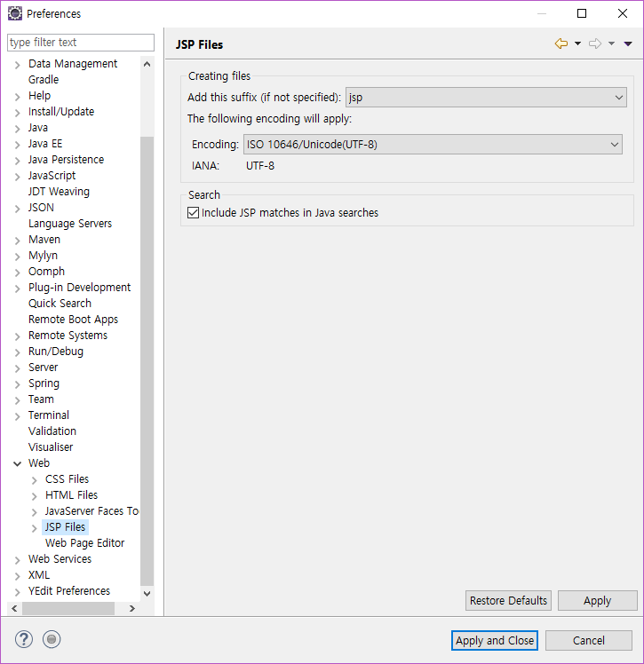The width and height of the screenshot is (644, 664).
Task: Expand the JSP Files subnode
Action: pos(35,527)
